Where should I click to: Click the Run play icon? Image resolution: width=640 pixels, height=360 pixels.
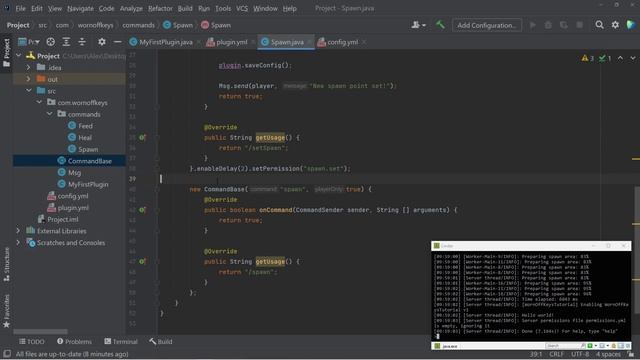point(533,25)
